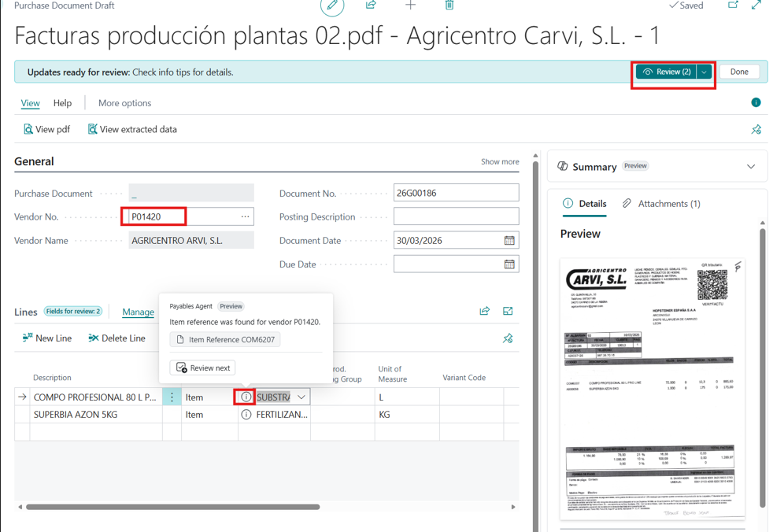Open Item Reference COM6207 link
Viewport: 773px width, 532px height.
point(225,339)
